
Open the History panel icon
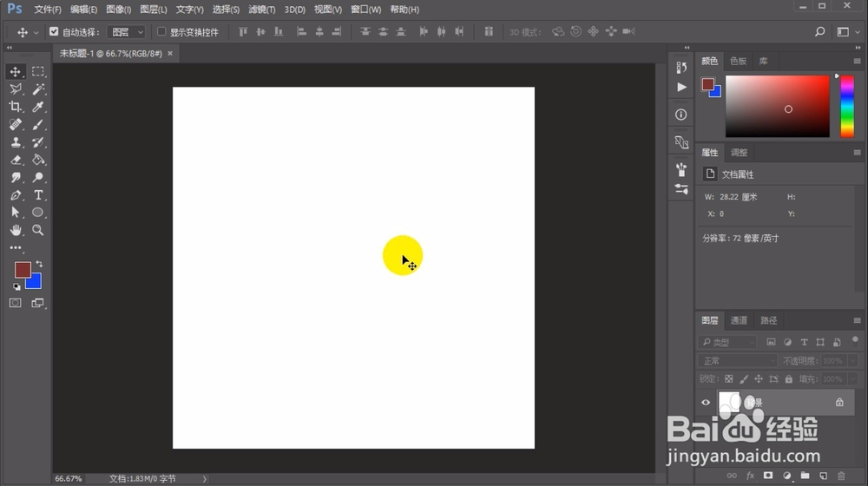point(681,67)
